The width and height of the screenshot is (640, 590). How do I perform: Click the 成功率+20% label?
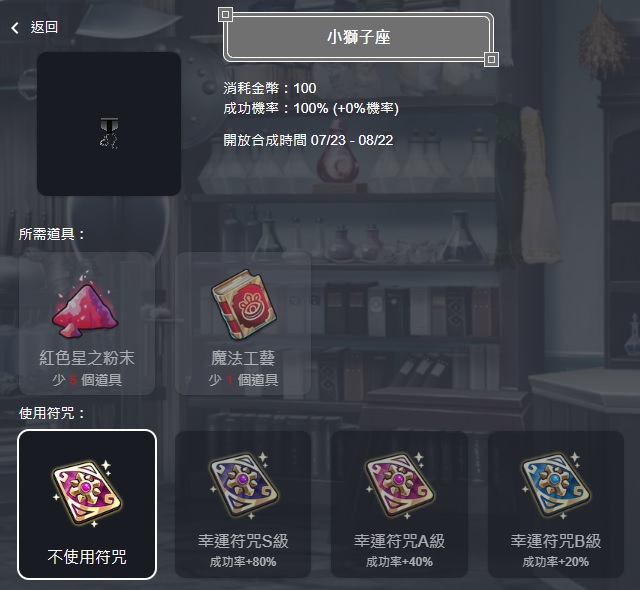[556, 562]
